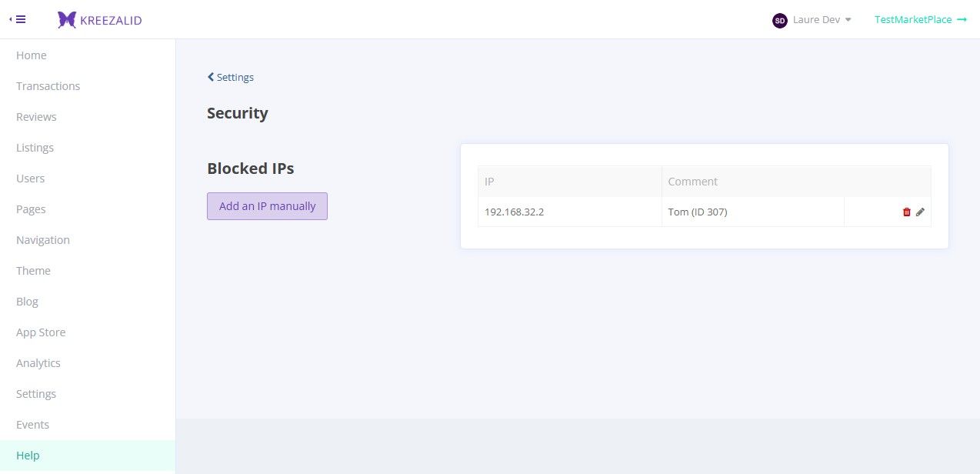Go back to Settings via breadcrumb

[231, 77]
